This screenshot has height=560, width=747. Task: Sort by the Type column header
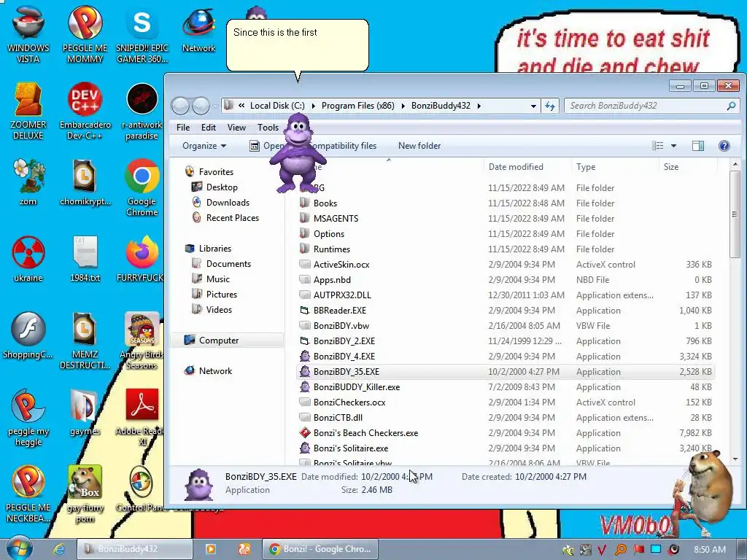[614, 167]
